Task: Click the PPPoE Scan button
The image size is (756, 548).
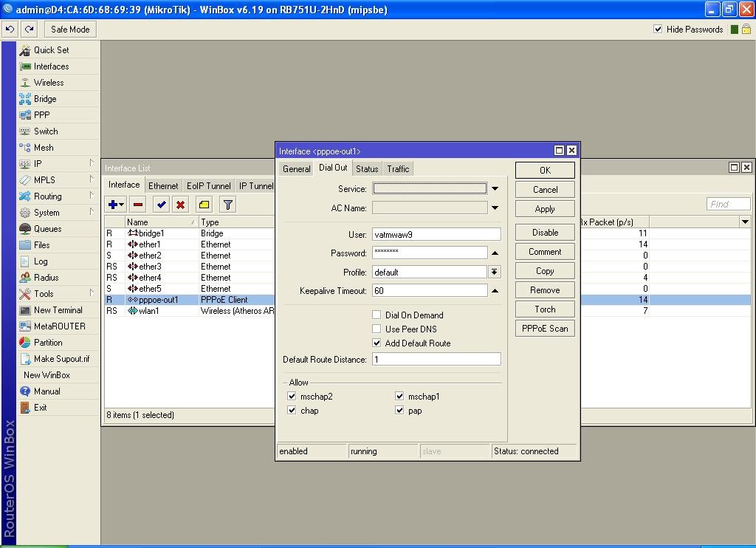Action: 545,329
